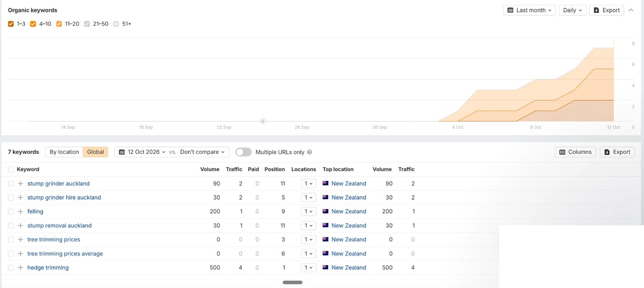Click the Google update marker on chart timeline
Image resolution: width=644 pixels, height=288 pixels.
click(263, 121)
